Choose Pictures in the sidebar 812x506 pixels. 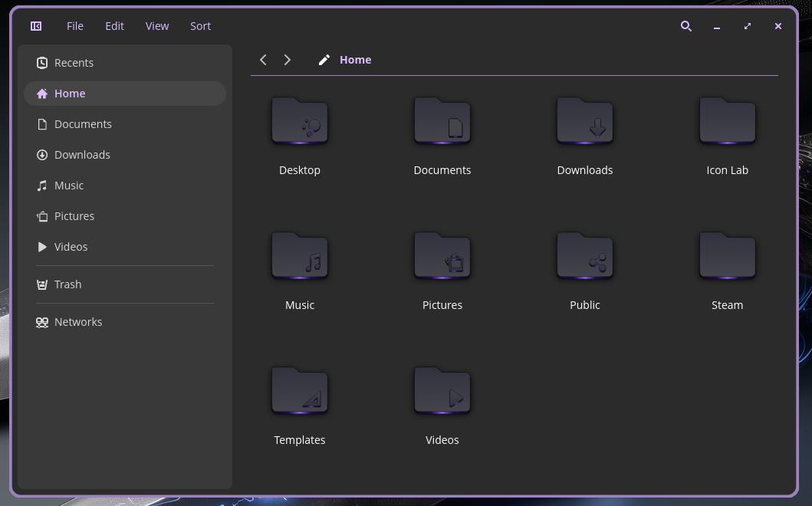click(x=74, y=216)
